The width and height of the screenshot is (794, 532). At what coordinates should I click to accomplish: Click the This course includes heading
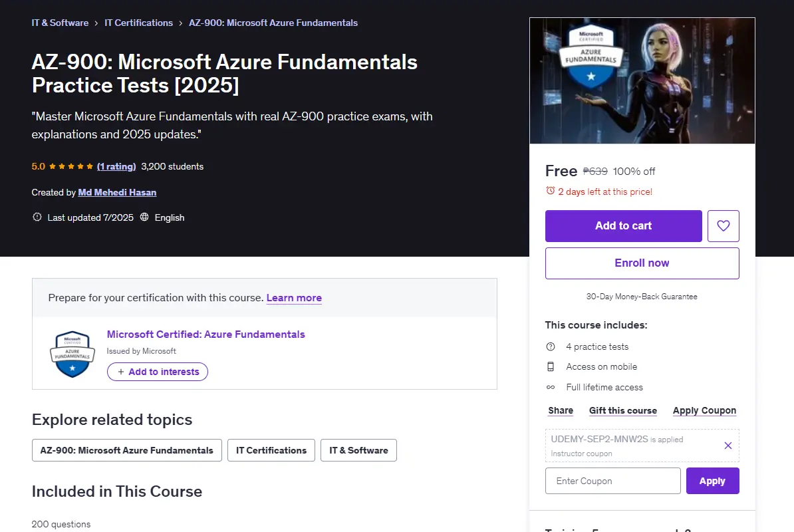point(596,325)
